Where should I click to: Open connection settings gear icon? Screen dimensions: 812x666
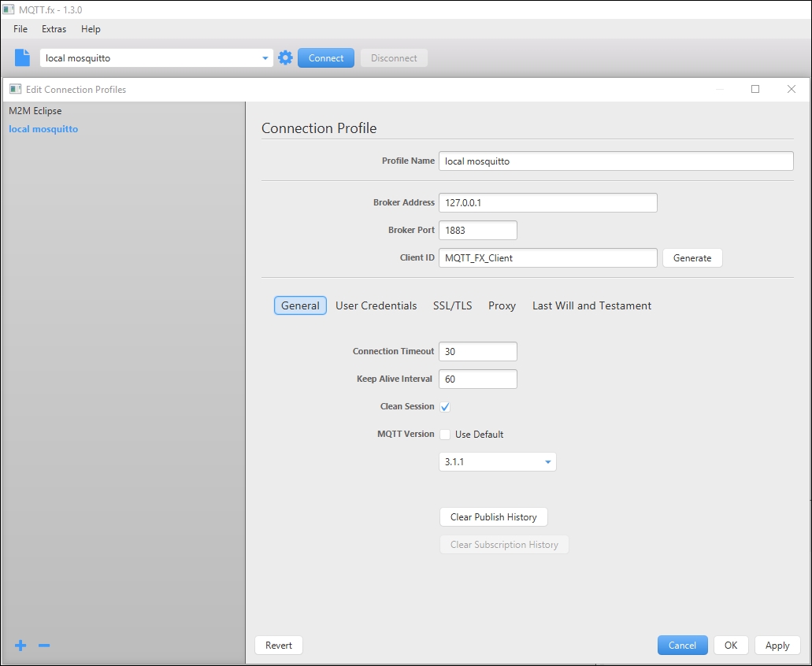click(x=285, y=57)
